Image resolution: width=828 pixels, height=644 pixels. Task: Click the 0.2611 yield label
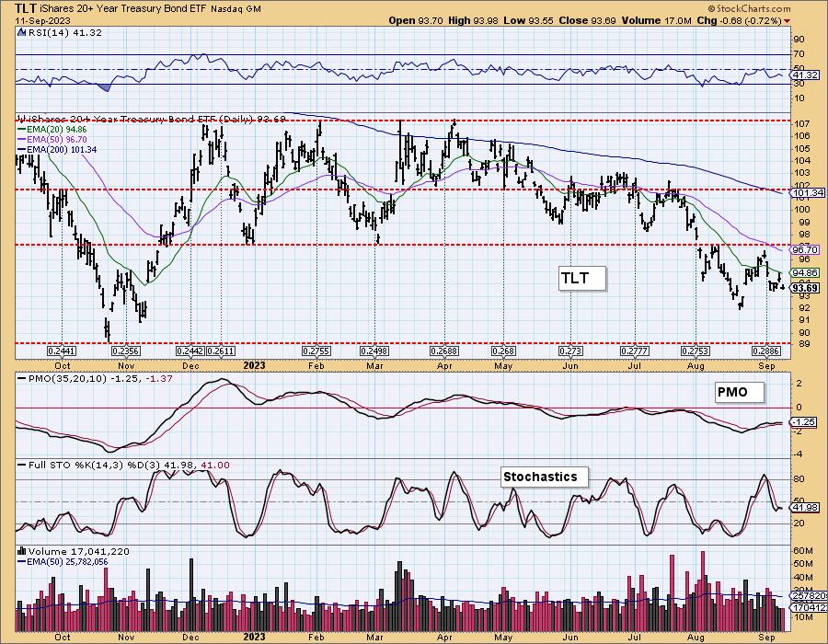click(221, 351)
